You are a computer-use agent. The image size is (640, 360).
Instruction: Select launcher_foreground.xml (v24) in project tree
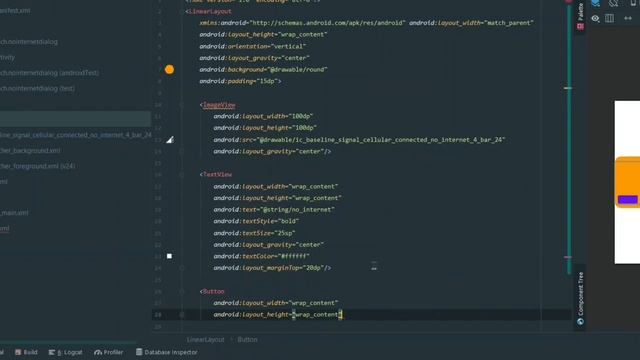point(38,166)
